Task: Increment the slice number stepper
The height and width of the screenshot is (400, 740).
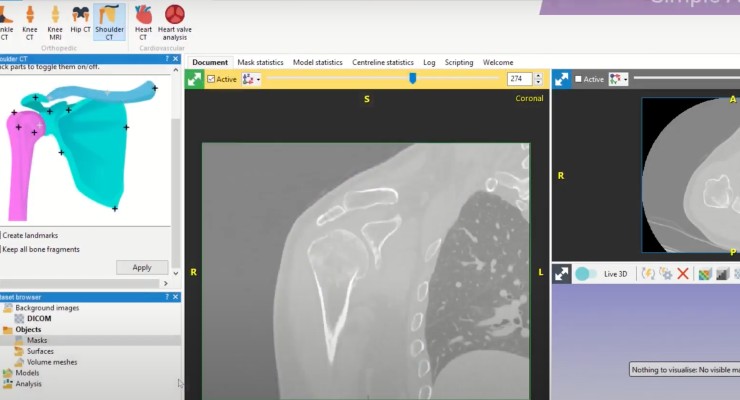Action: click(x=538, y=76)
